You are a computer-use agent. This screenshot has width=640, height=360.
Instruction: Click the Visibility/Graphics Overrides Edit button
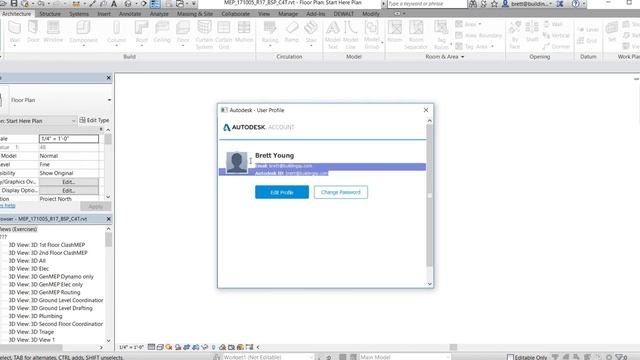click(x=69, y=182)
